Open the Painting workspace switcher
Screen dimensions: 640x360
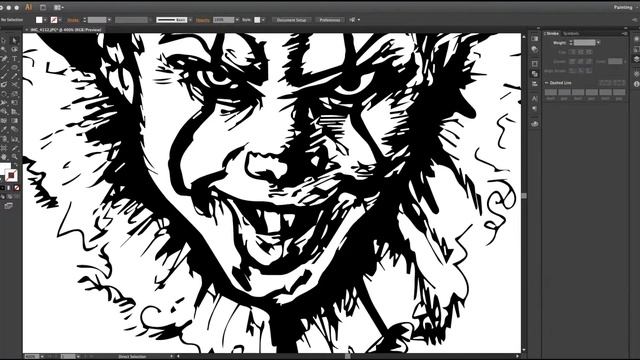[x=623, y=7]
